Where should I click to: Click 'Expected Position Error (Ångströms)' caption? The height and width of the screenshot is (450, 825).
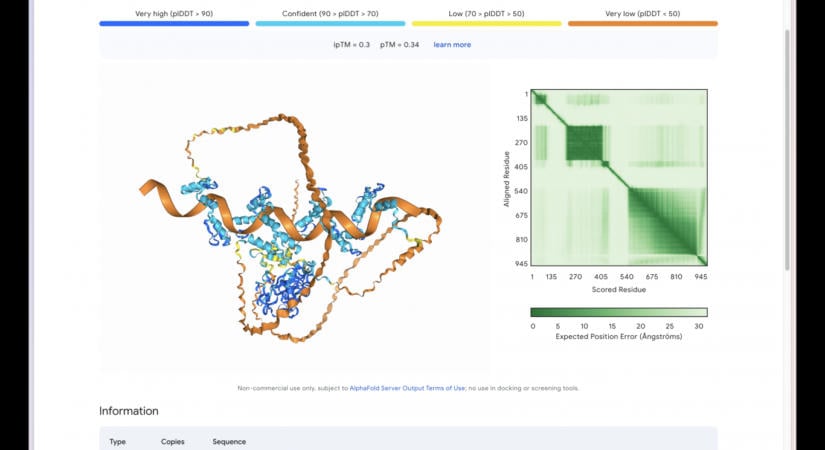pos(619,336)
